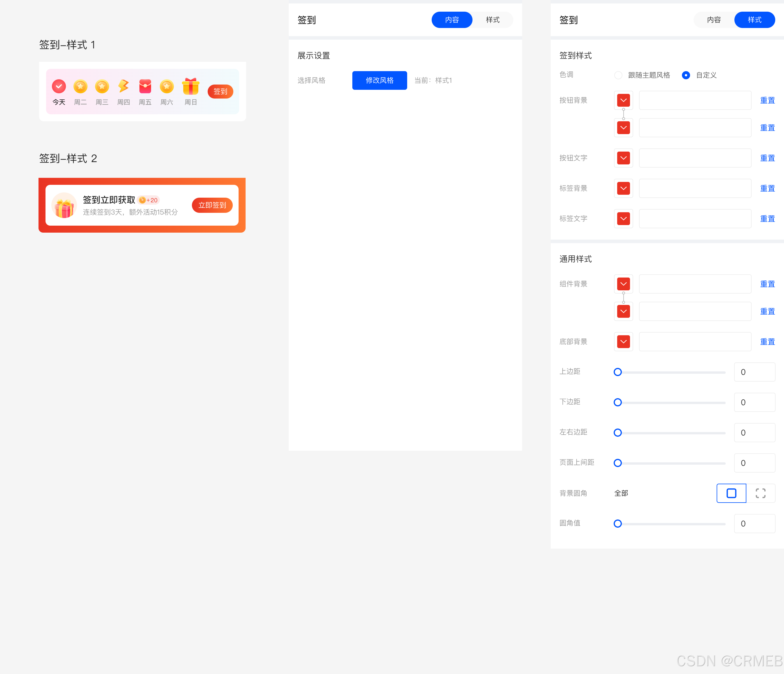This screenshot has width=784, height=674.
Task: Open the 标签背景 color dropdown
Action: tap(623, 188)
